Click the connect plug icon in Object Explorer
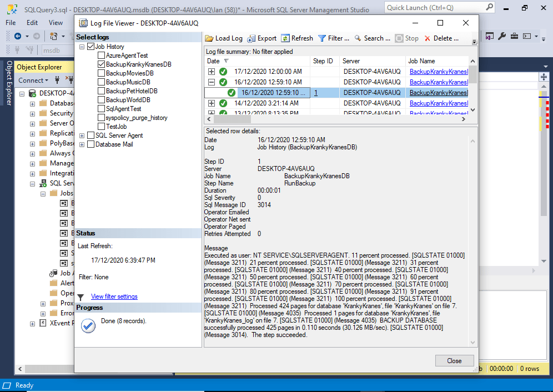 pyautogui.click(x=57, y=80)
